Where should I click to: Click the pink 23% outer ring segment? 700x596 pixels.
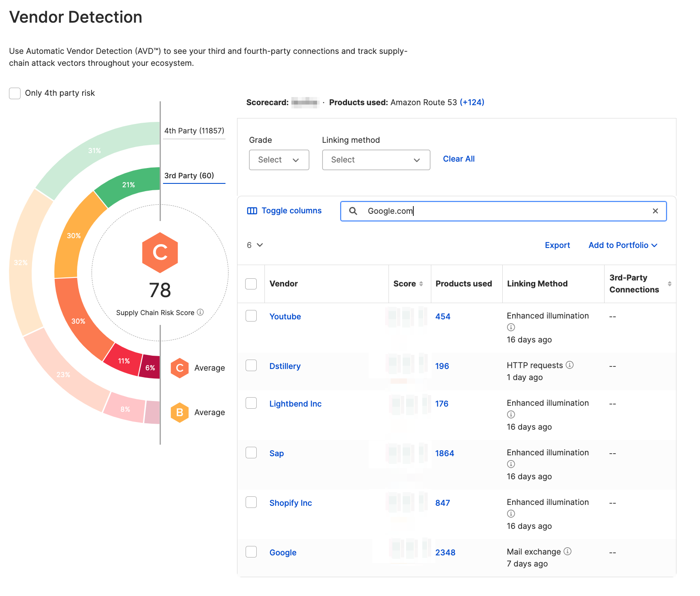[x=63, y=375]
